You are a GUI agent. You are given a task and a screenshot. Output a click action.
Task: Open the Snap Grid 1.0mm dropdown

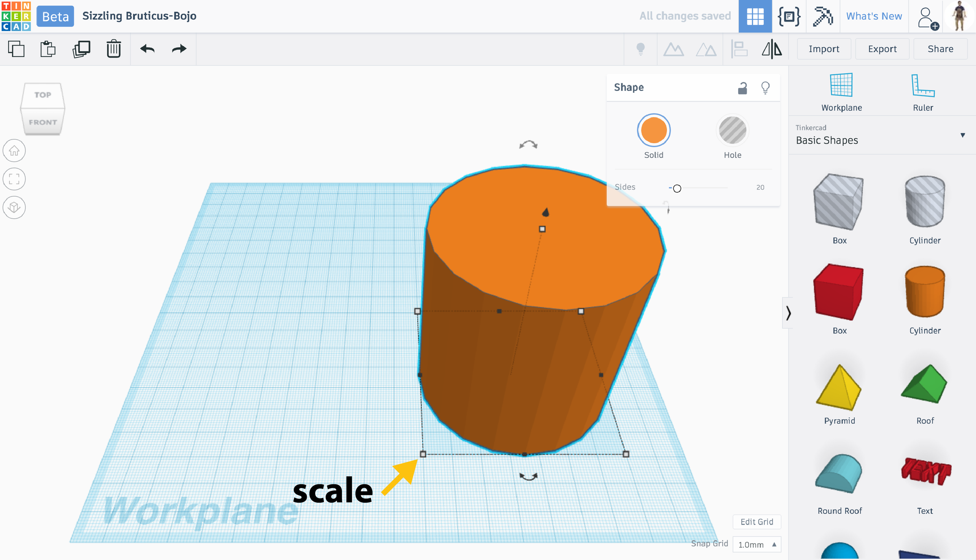coord(757,545)
